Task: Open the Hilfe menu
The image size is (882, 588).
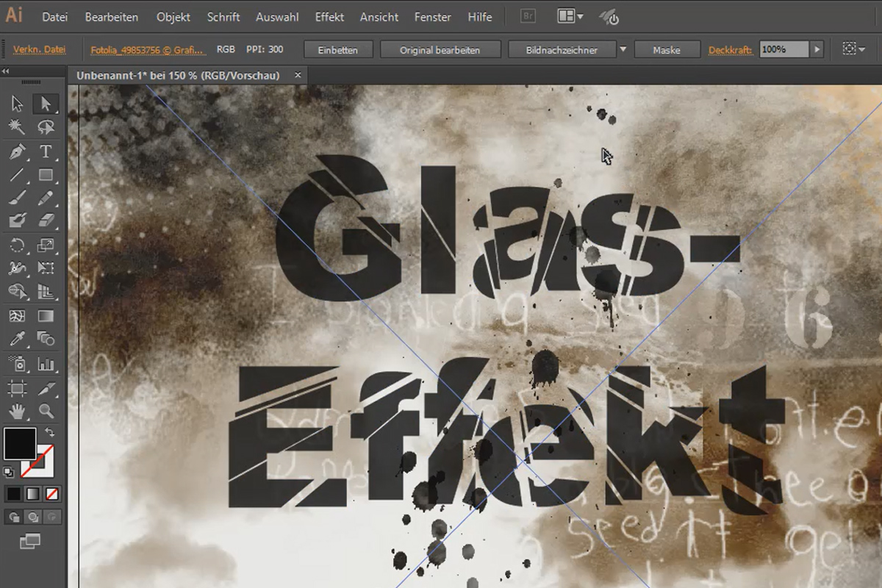Action: [x=480, y=17]
